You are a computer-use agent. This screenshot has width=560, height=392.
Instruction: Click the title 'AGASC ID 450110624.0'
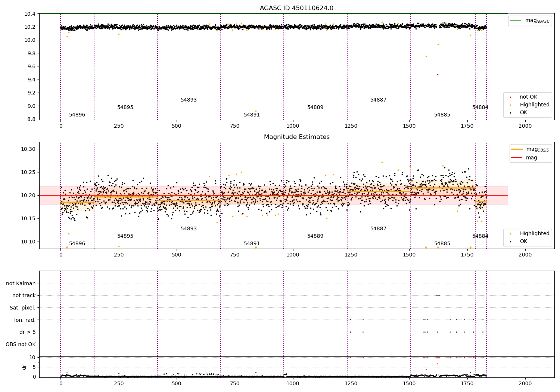296,8
